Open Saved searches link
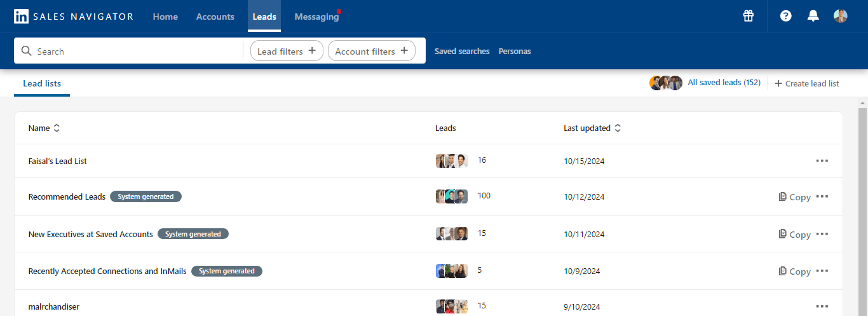 click(462, 52)
